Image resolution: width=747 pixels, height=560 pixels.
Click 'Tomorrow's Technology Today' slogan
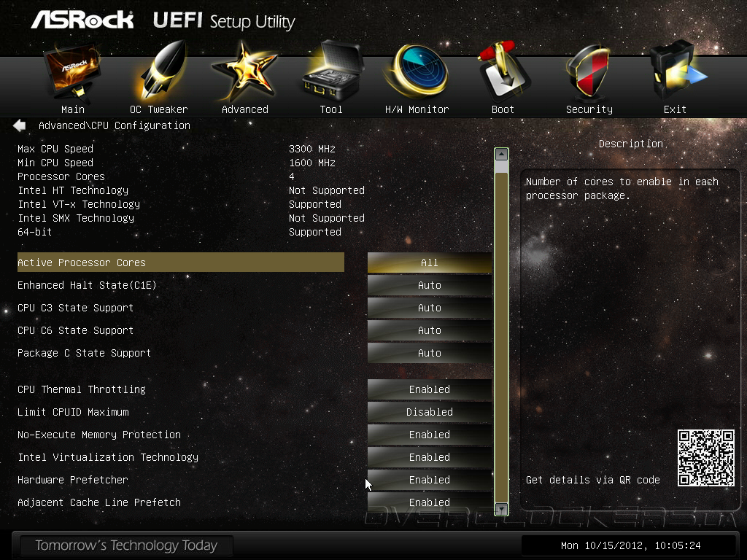[126, 545]
